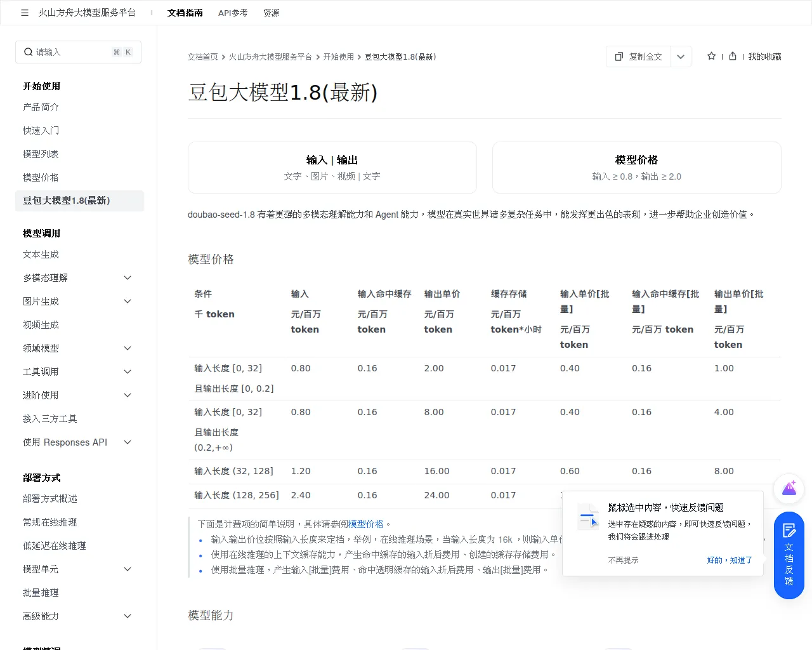
Task: Click the copy icon in 复制全文 button
Action: (619, 56)
